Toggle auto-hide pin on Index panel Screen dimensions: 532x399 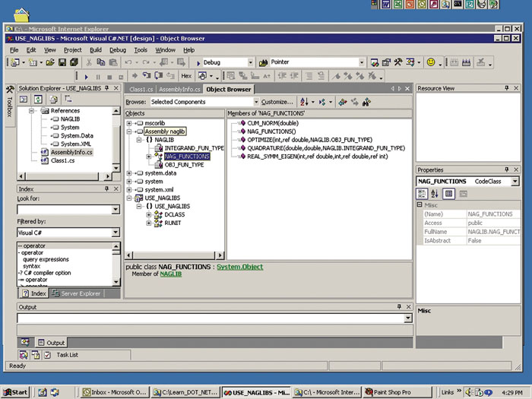(x=107, y=188)
